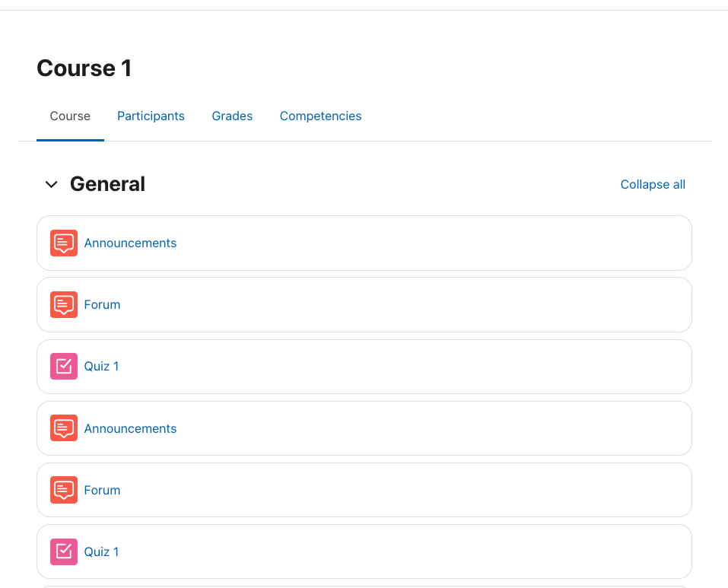Switch to the Participants tab
The image size is (728, 588).
151,116
